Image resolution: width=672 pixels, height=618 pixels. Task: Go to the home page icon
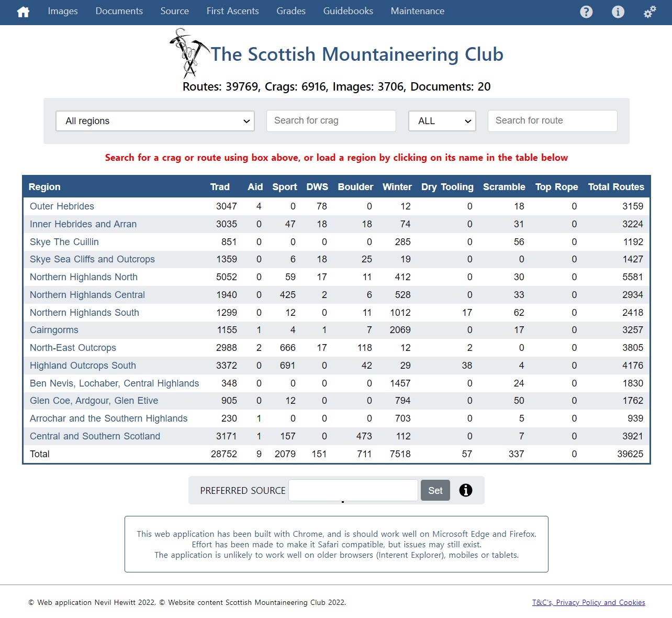tap(23, 12)
